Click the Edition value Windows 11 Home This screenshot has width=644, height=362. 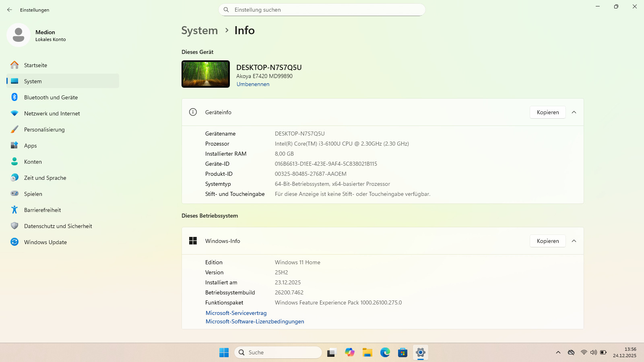[297, 262]
